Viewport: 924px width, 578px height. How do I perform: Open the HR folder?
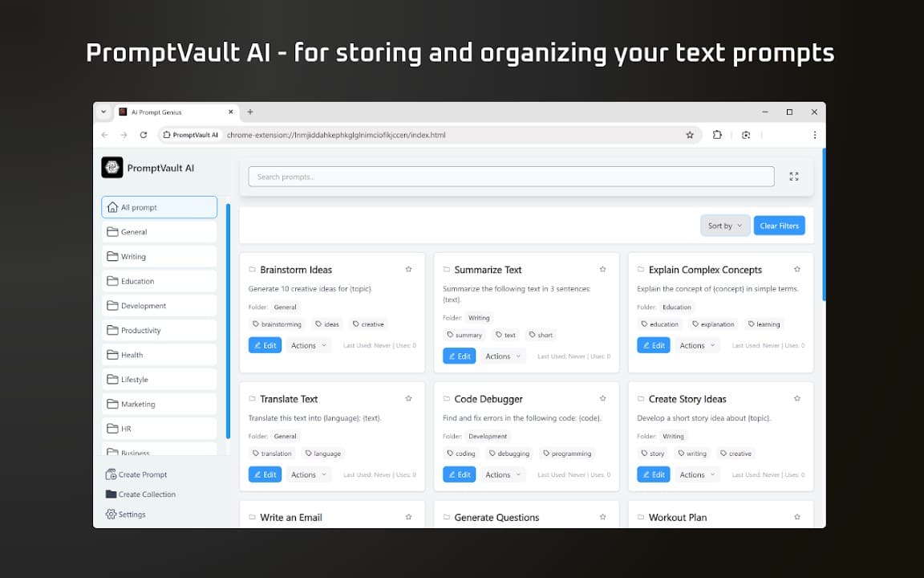pyautogui.click(x=159, y=429)
